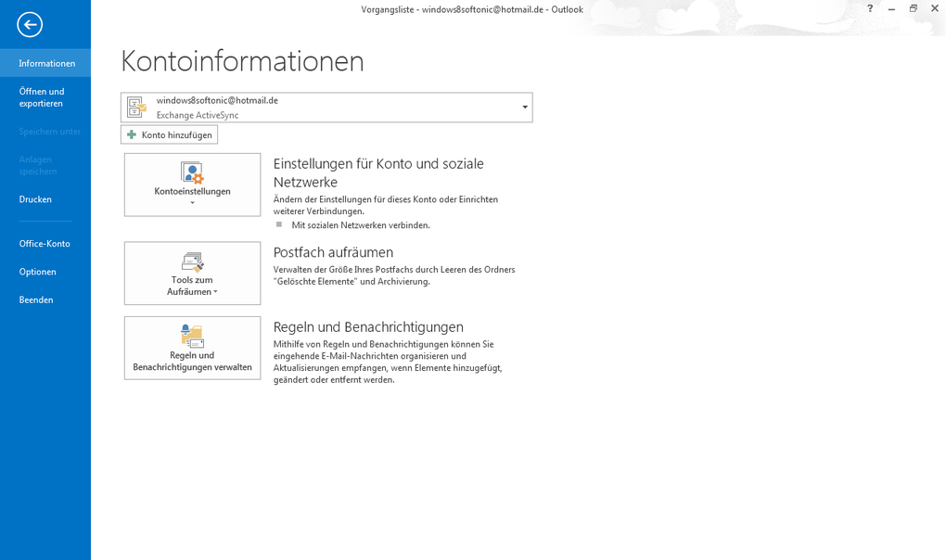Click the green plus icon for Konto hinzufügen
Screen dimensions: 946x560
[132, 134]
